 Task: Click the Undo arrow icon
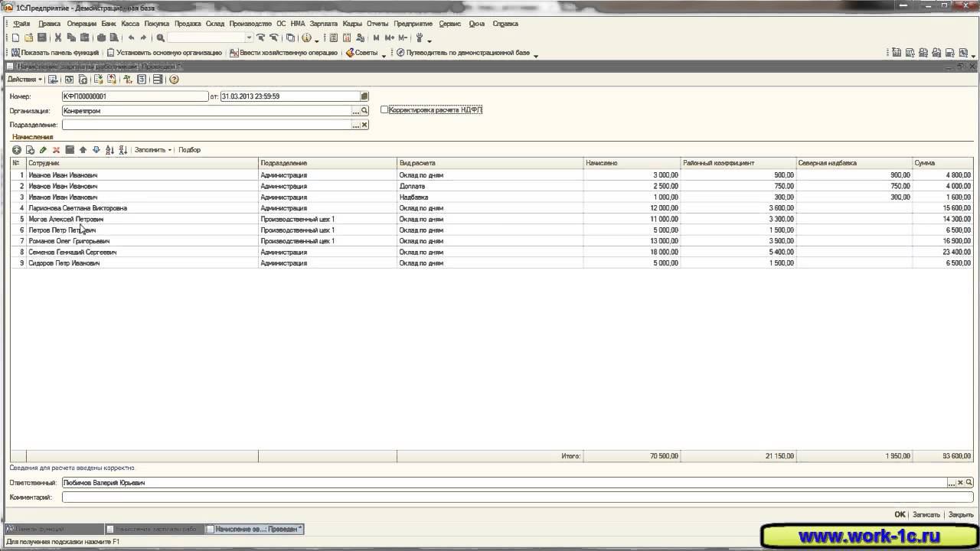click(131, 37)
